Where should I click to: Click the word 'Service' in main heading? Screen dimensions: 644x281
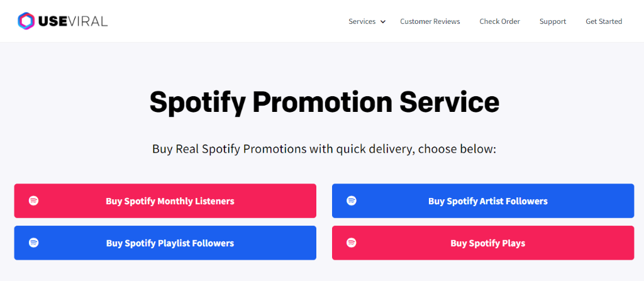coord(449,101)
